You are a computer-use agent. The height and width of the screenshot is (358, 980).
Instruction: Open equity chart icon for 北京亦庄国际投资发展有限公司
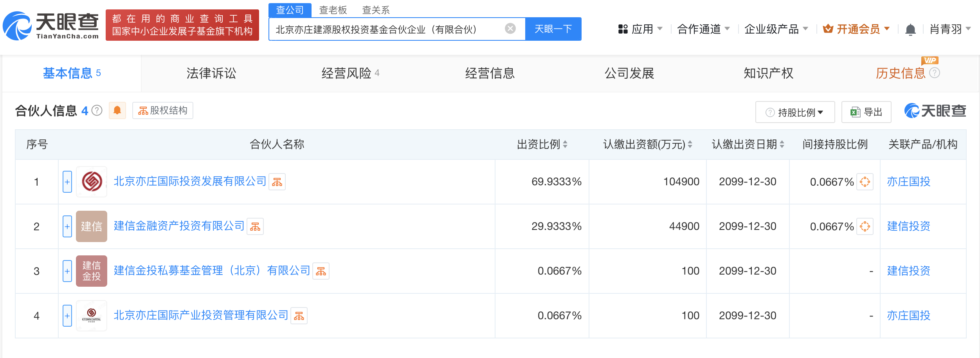(277, 182)
